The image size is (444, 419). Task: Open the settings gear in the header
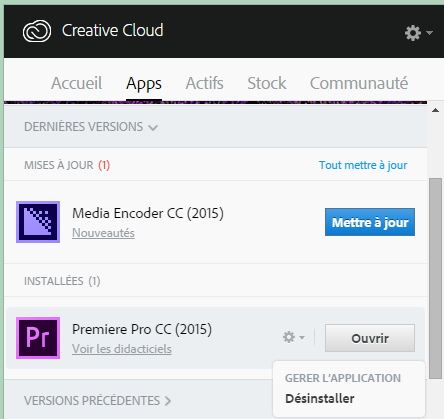tap(413, 33)
